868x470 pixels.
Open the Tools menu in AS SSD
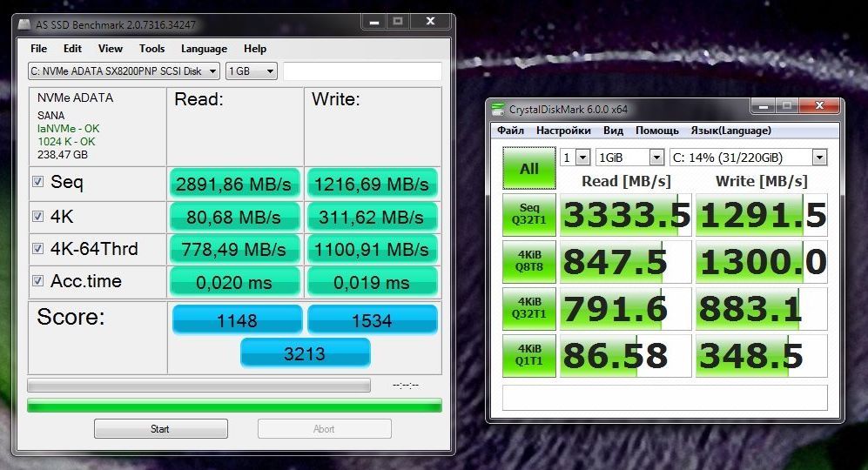pyautogui.click(x=151, y=49)
